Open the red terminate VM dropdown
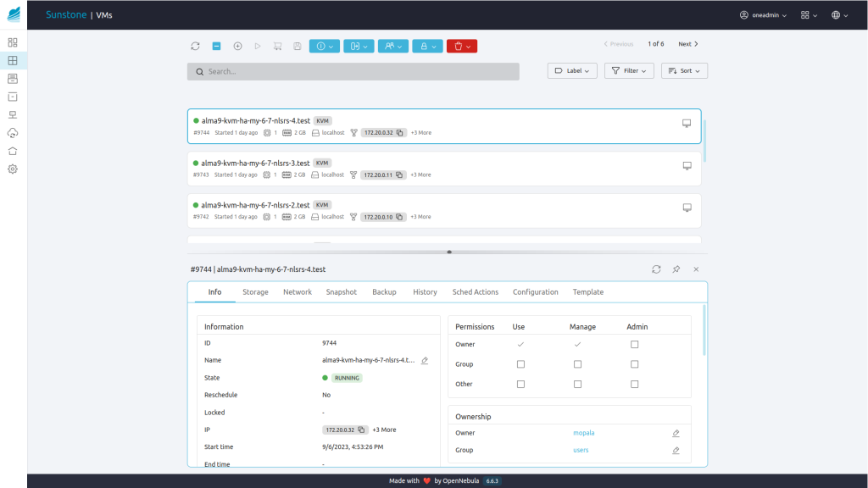This screenshot has width=868, height=488. tap(462, 46)
